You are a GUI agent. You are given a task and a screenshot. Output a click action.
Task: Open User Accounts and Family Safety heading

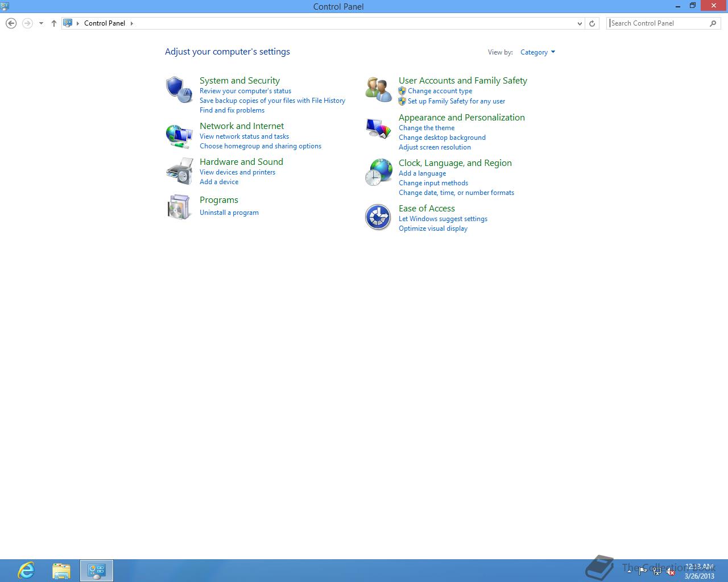coord(463,81)
